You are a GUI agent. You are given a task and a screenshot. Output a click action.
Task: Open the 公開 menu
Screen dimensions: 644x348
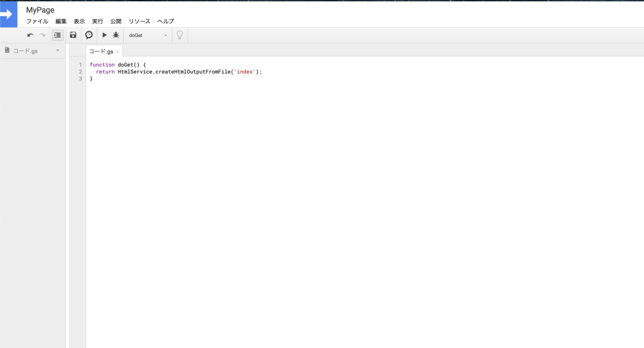point(116,21)
